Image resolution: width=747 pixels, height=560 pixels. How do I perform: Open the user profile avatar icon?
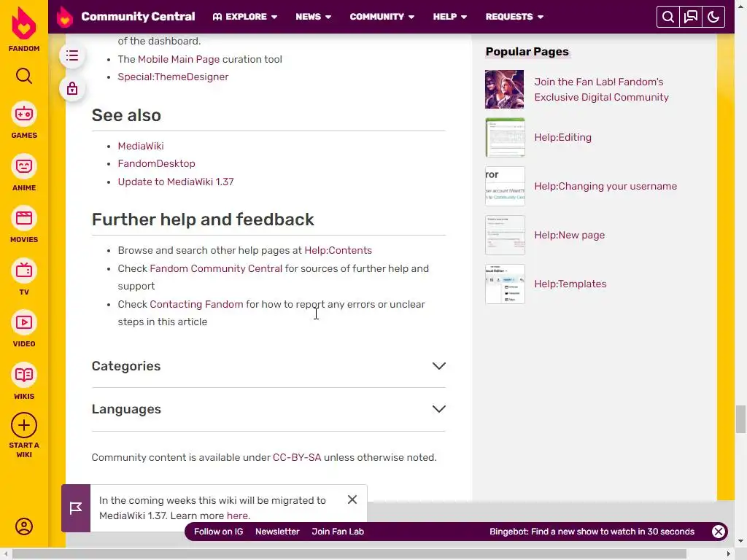[x=24, y=526]
